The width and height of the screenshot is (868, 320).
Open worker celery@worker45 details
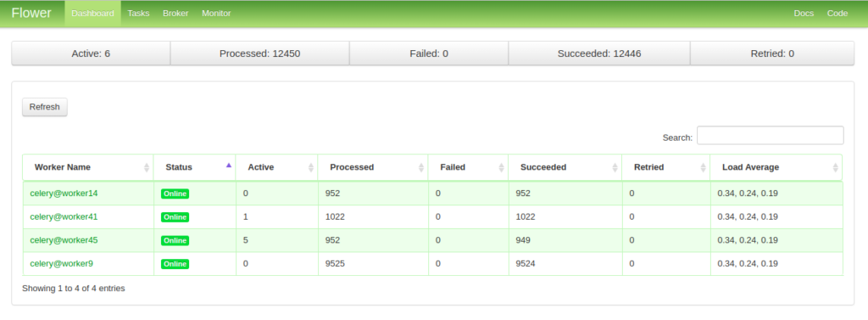pyautogui.click(x=64, y=239)
